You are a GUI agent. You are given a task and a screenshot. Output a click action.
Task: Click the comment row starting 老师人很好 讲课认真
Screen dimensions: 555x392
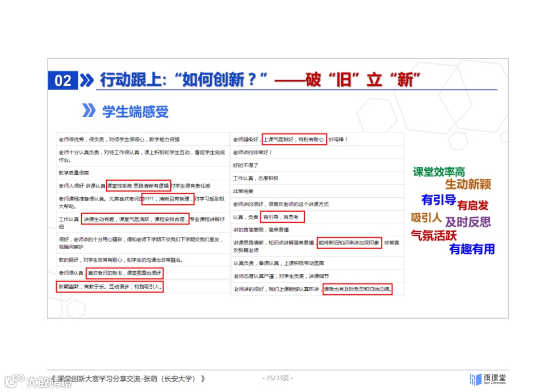[x=143, y=186]
